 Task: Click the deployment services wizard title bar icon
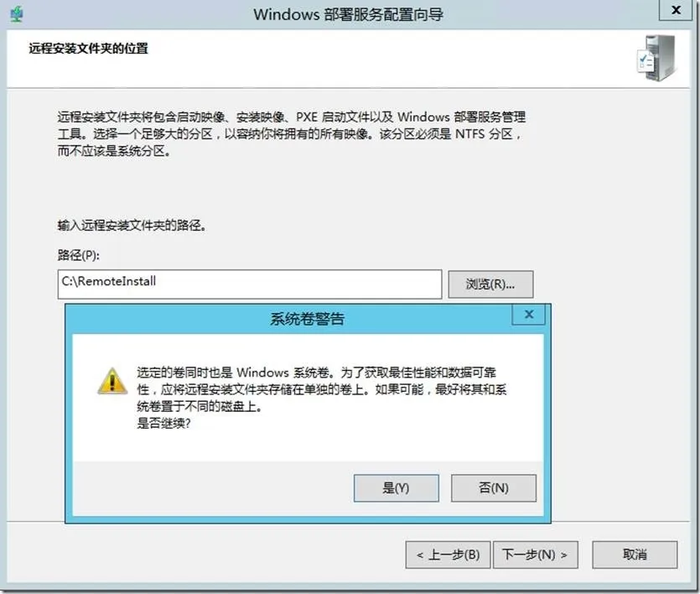click(x=17, y=14)
